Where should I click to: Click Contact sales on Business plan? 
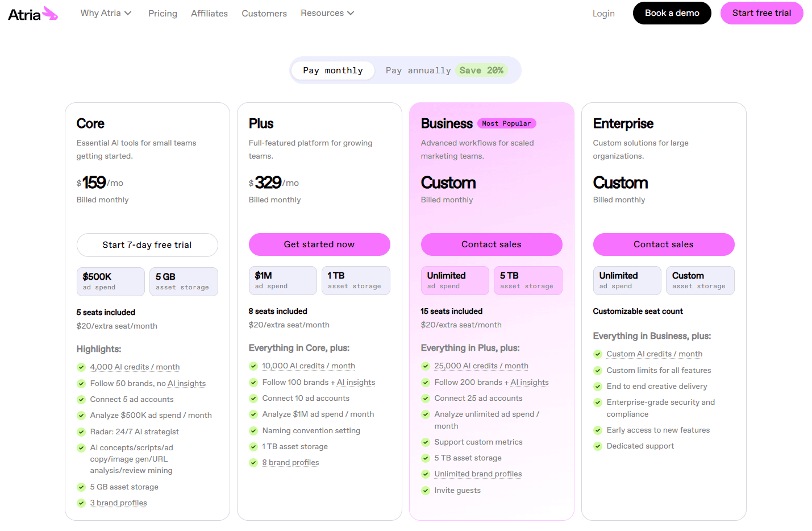coord(492,244)
